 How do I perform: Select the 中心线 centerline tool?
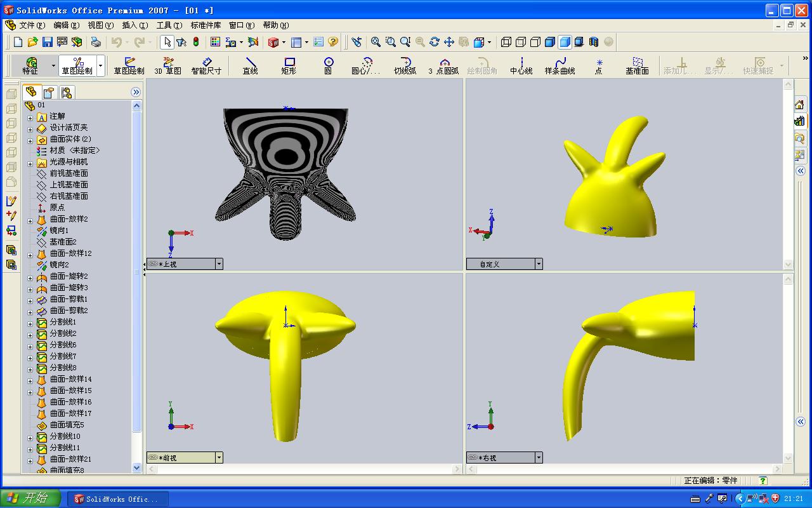(521, 65)
